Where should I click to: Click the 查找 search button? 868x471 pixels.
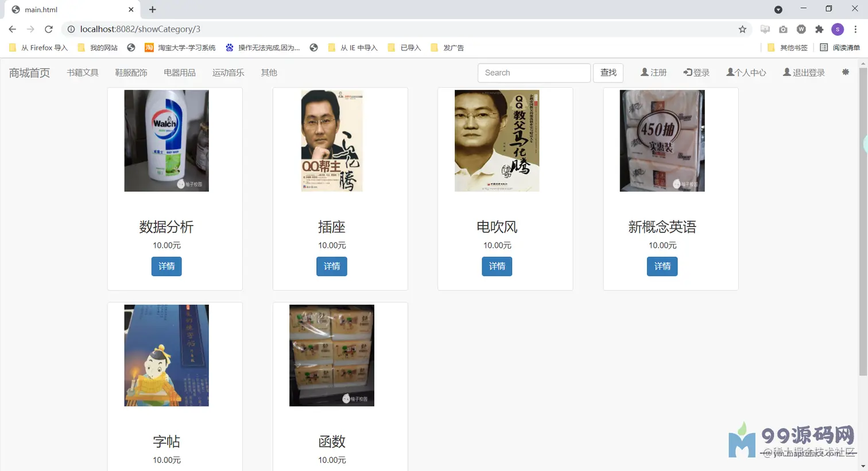608,73
